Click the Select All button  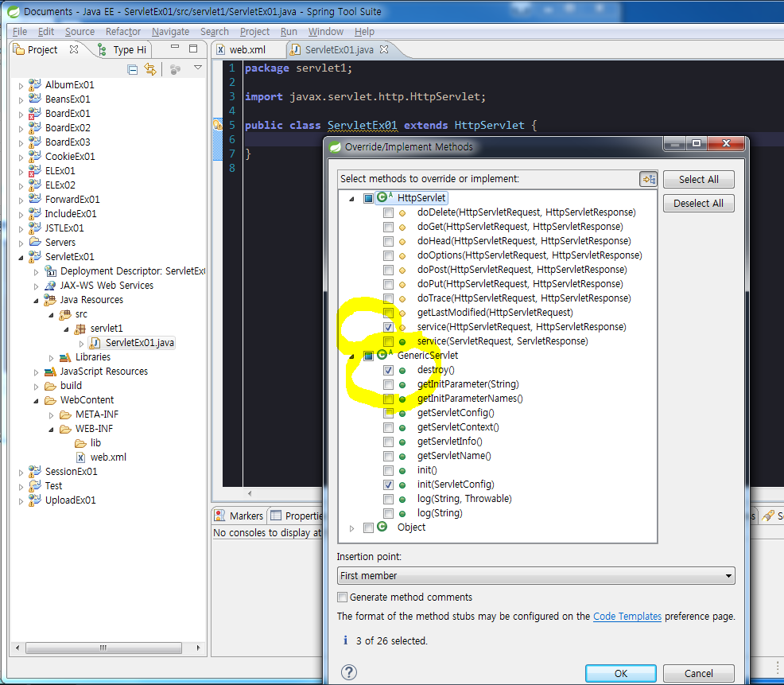[698, 179]
